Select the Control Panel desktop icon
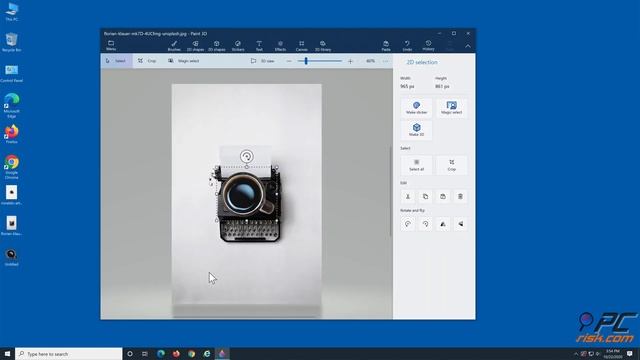 (11, 73)
